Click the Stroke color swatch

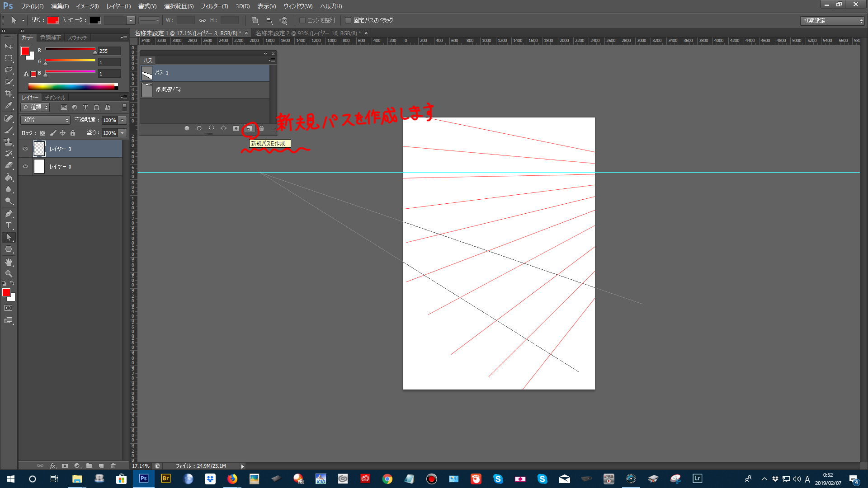[95, 20]
